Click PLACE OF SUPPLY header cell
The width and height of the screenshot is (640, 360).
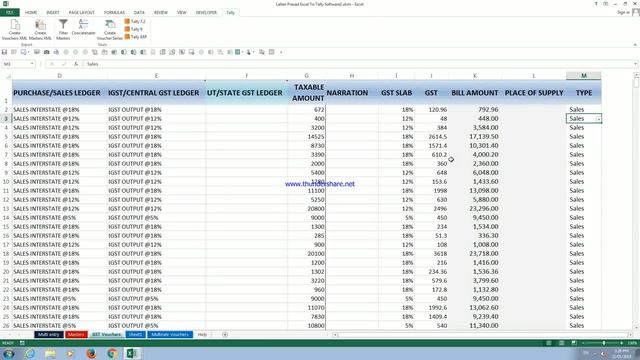pyautogui.click(x=533, y=93)
